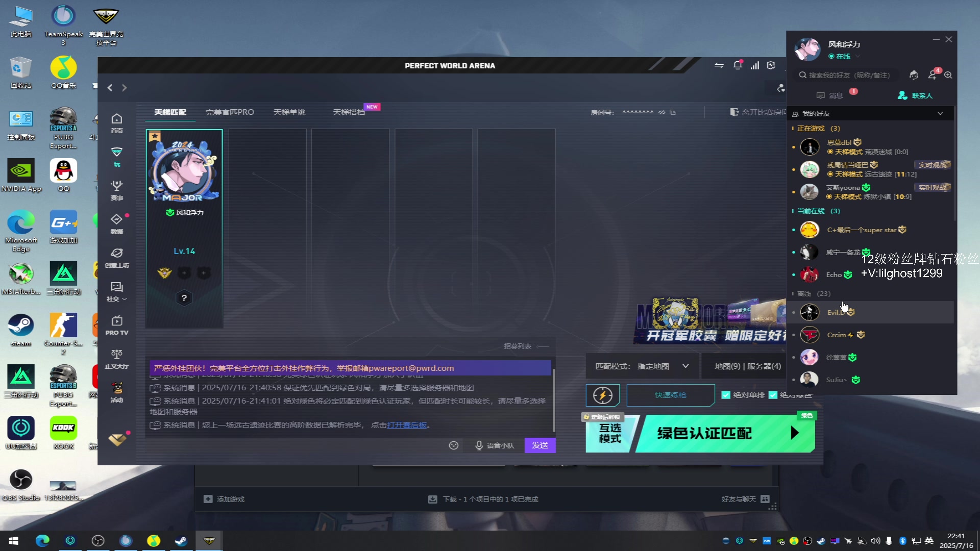Click 离开比赛房间 leave room button
Viewport: 980px width, 551px height.
(x=758, y=112)
